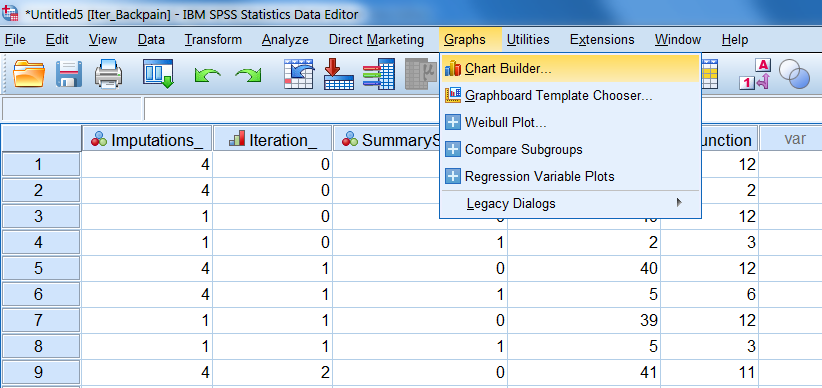This screenshot has height=388, width=822.
Task: Choose Graphboard Template Chooser... menu entry
Action: click(570, 95)
